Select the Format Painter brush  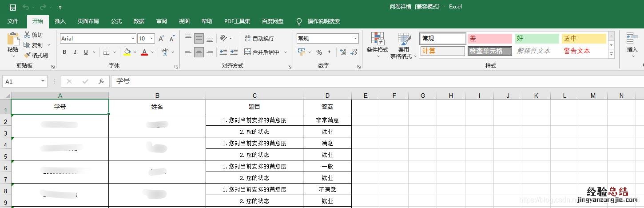[36, 55]
